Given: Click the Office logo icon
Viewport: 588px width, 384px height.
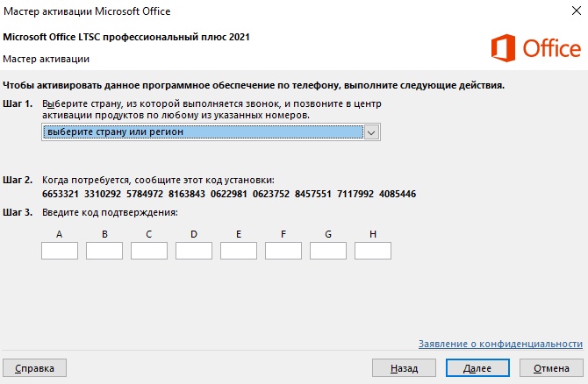Looking at the screenshot, I should pos(505,48).
